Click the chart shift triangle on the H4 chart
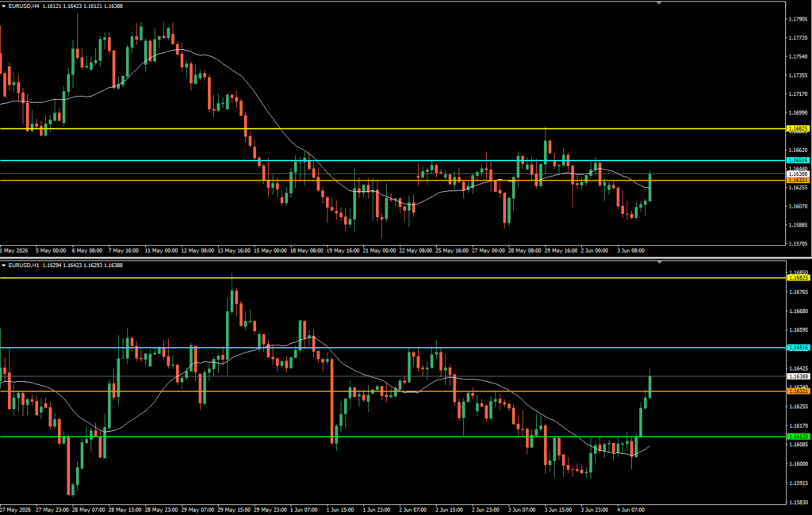This screenshot has height=515, width=812. coord(659,3)
